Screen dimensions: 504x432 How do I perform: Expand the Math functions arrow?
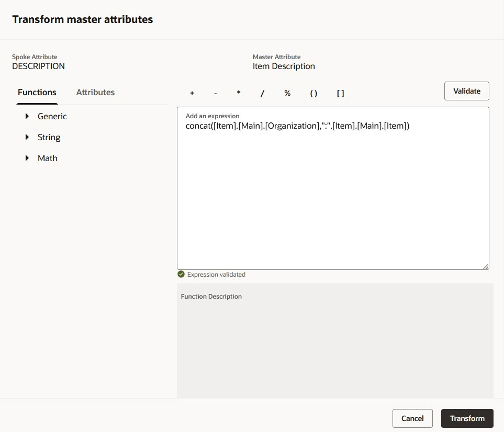click(x=27, y=158)
